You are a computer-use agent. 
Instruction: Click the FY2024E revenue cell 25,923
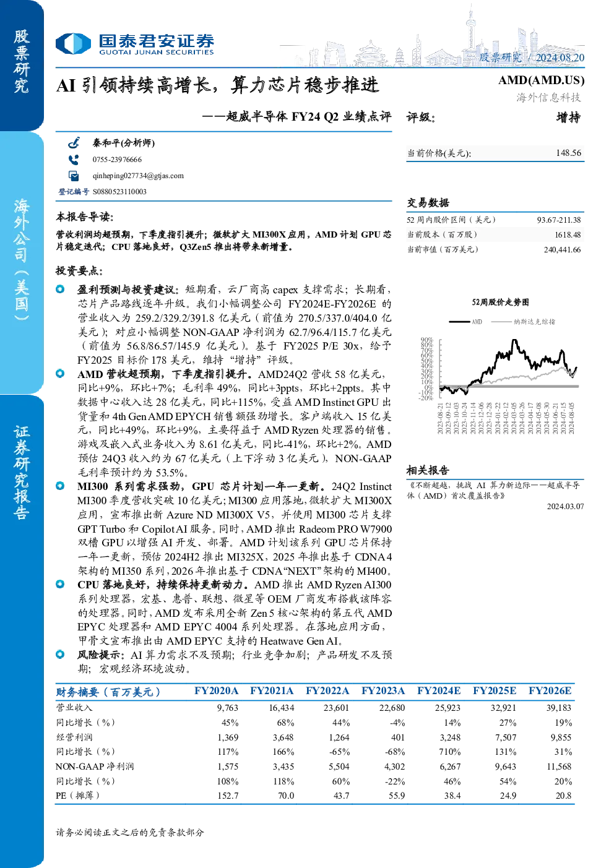pyautogui.click(x=448, y=708)
